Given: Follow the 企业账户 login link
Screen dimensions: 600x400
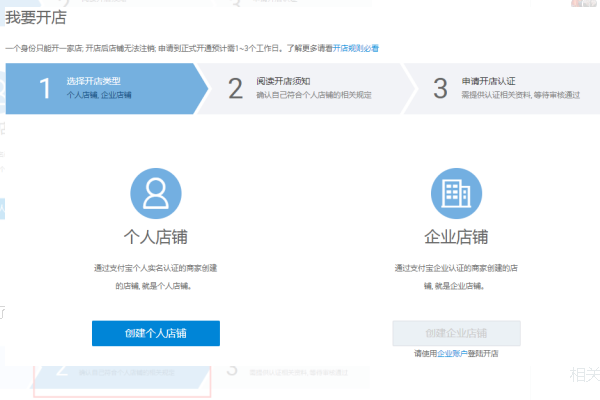Looking at the screenshot, I should coord(450,353).
